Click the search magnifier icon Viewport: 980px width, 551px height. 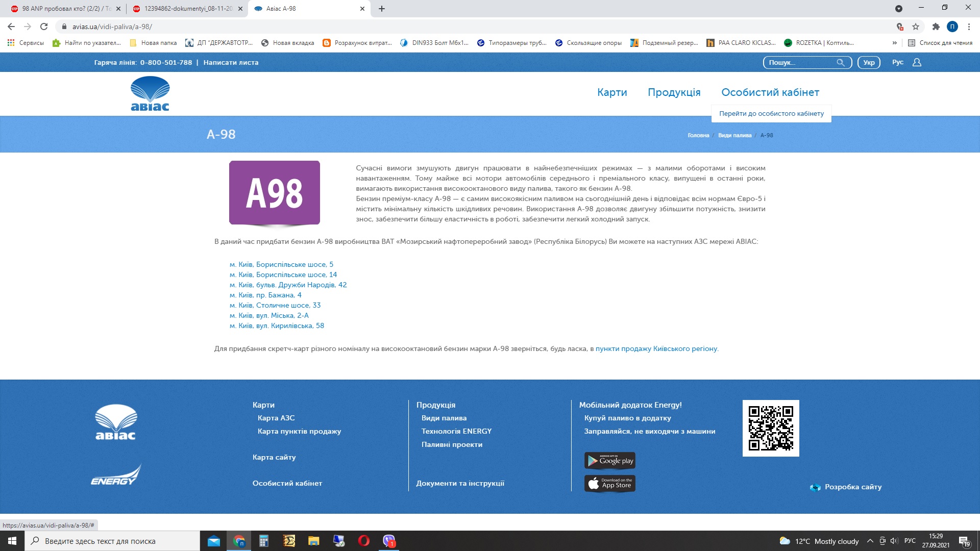click(x=840, y=62)
